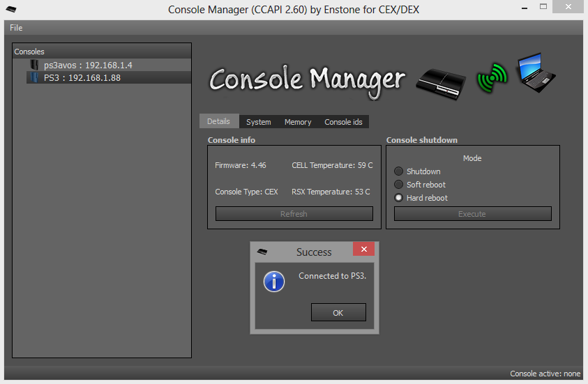588x384 pixels.
Task: Click the CELL Temperature: 59 C value
Action: tap(332, 165)
